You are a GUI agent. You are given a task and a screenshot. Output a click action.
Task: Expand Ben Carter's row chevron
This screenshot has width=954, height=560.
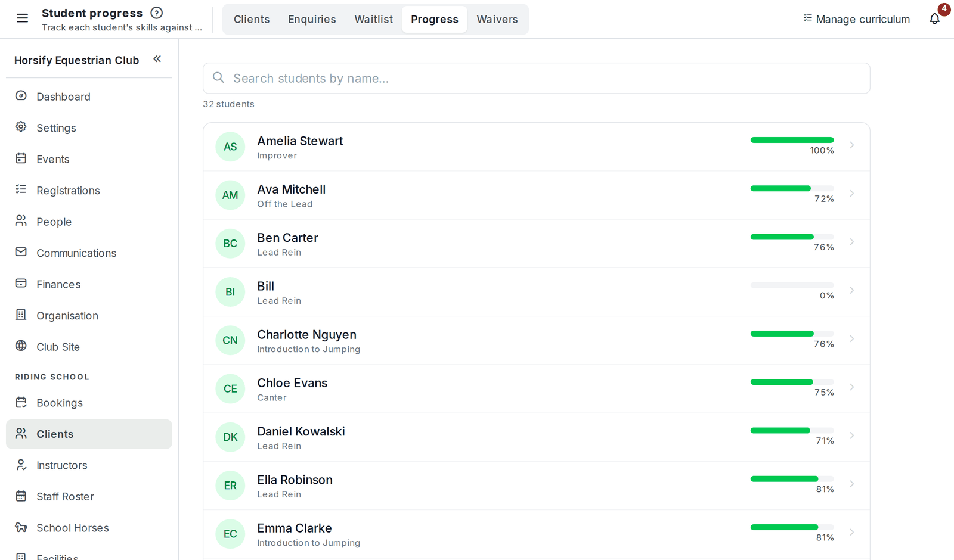point(852,242)
